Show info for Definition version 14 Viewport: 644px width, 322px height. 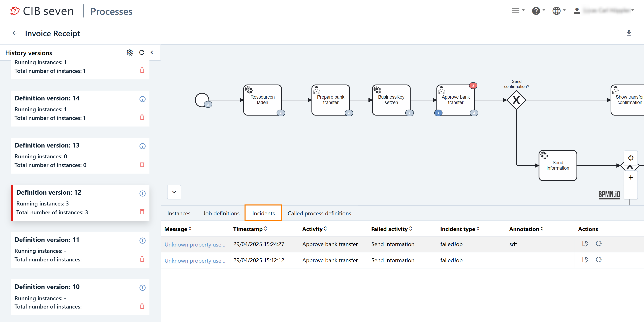click(142, 99)
